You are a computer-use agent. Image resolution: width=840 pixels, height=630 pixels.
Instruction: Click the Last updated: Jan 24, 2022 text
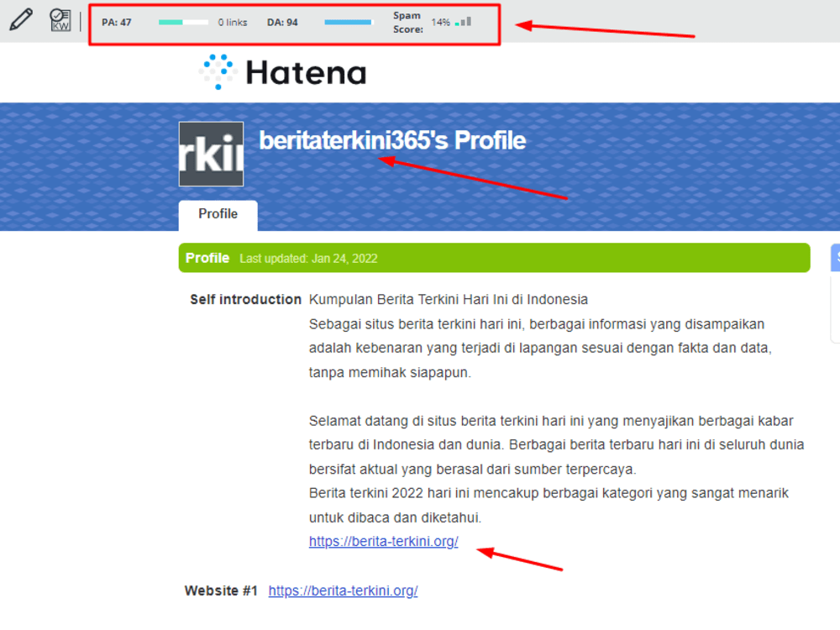(x=308, y=259)
